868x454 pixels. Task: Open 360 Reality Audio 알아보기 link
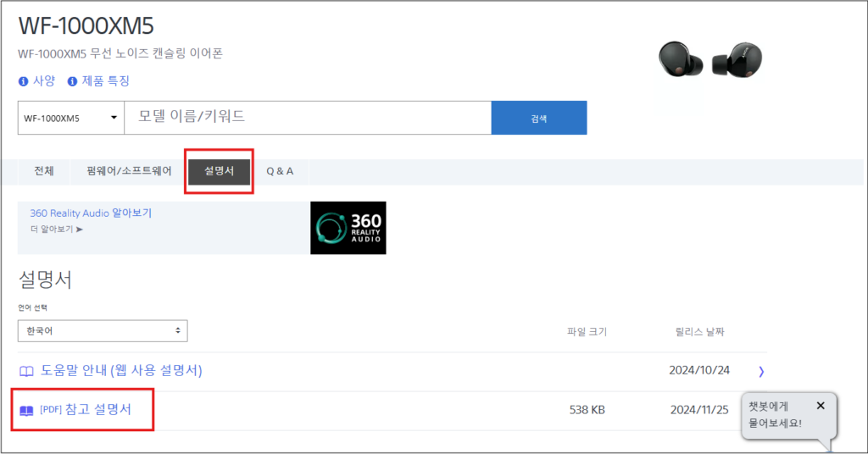point(91,213)
